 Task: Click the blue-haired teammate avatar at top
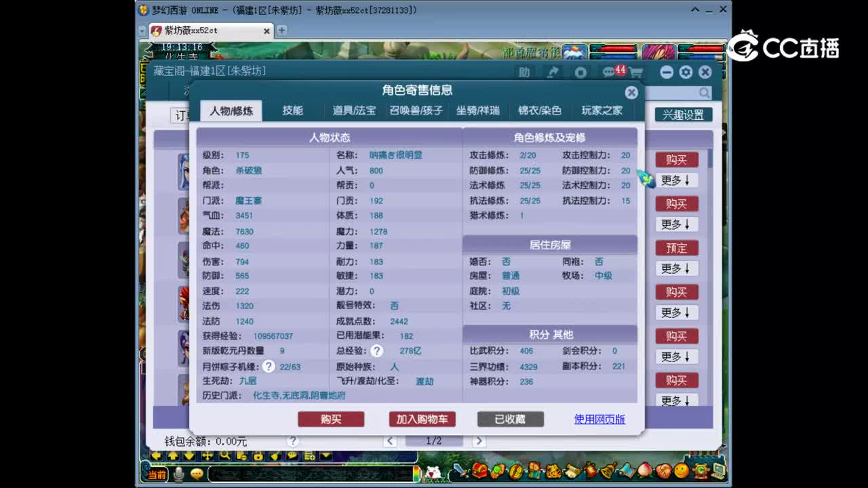[x=574, y=53]
